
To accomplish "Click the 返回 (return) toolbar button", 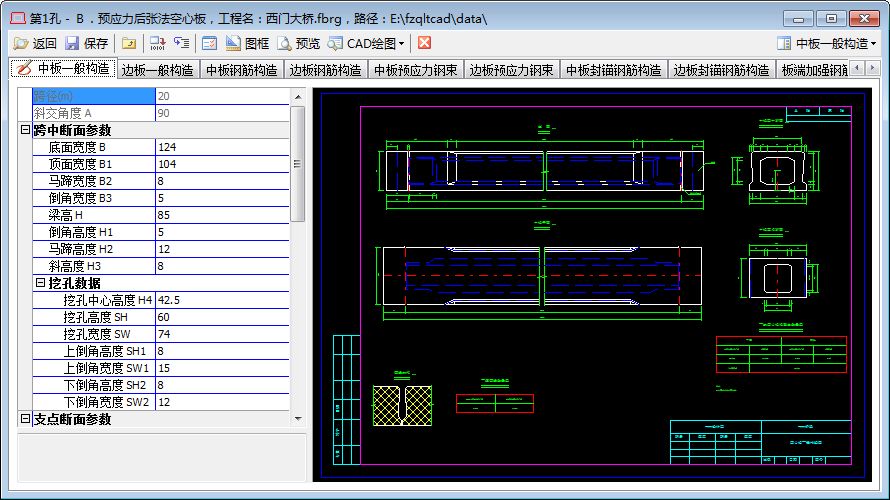I will click(x=35, y=43).
